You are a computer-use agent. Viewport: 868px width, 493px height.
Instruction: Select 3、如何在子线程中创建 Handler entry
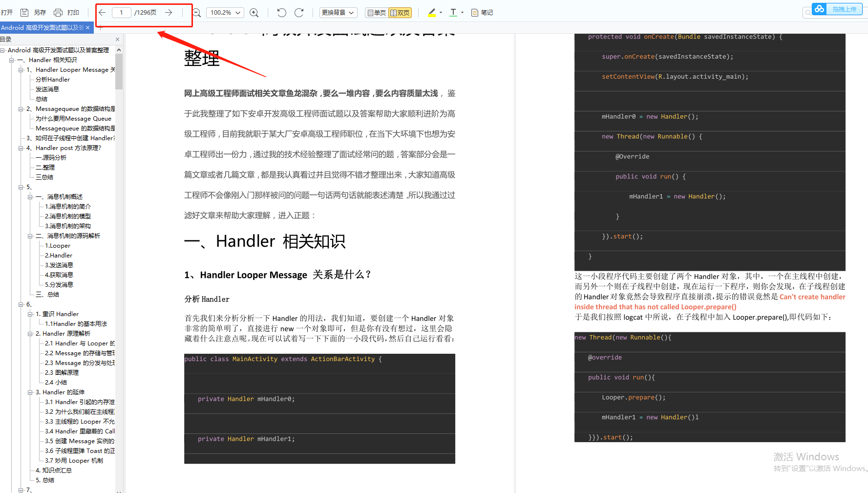point(71,138)
